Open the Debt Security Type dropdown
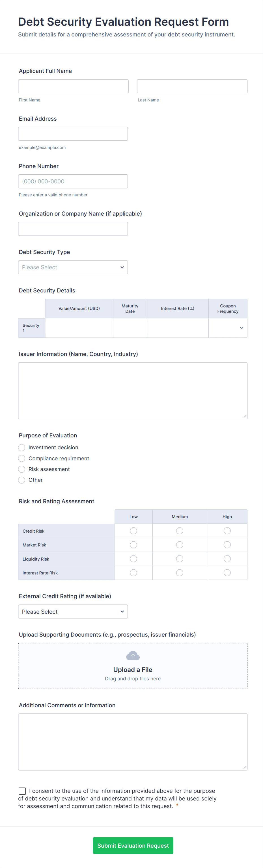Image resolution: width=263 pixels, height=868 pixels. (x=73, y=267)
